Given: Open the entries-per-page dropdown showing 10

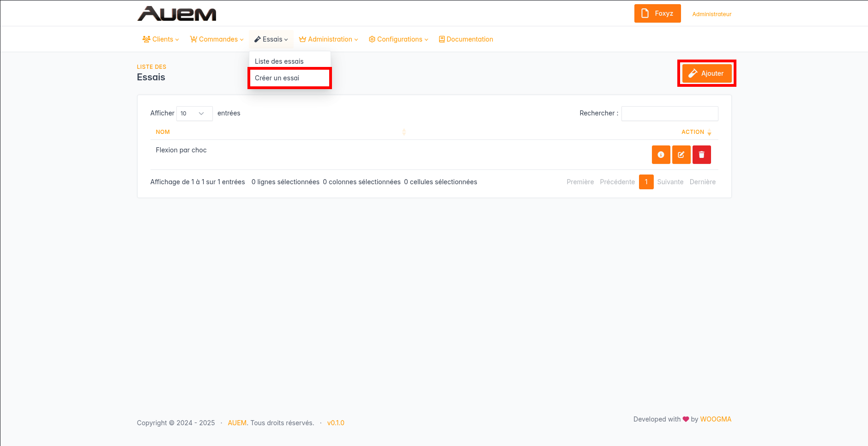Looking at the screenshot, I should coord(194,114).
